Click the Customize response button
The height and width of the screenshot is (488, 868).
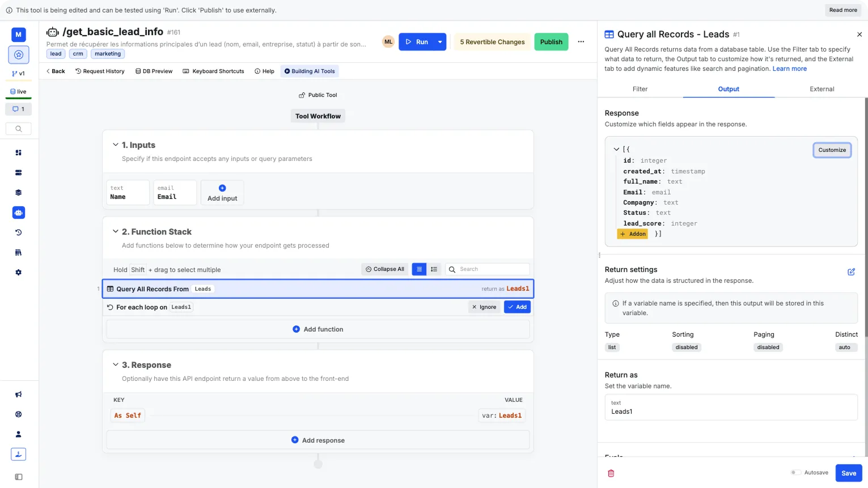pyautogui.click(x=832, y=150)
